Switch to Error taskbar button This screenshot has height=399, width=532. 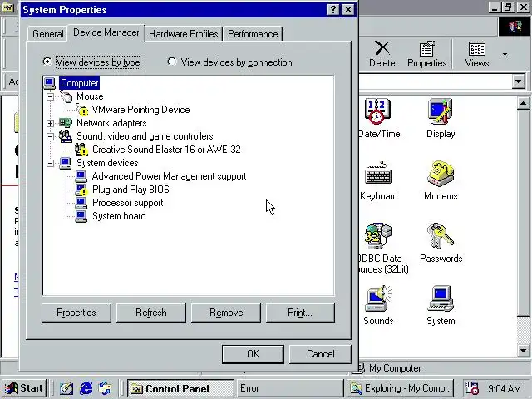point(289,388)
